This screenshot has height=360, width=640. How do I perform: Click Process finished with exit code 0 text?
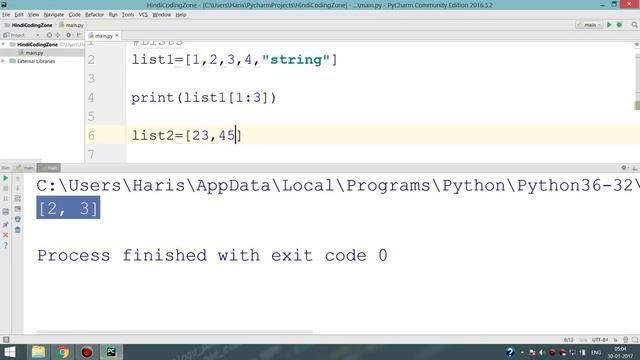[212, 256]
